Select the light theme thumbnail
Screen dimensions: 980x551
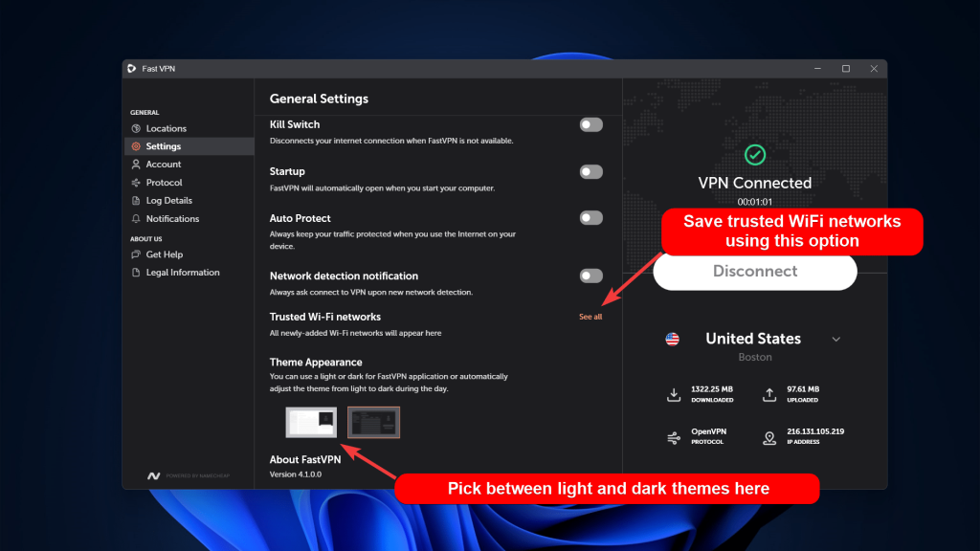pyautogui.click(x=311, y=422)
